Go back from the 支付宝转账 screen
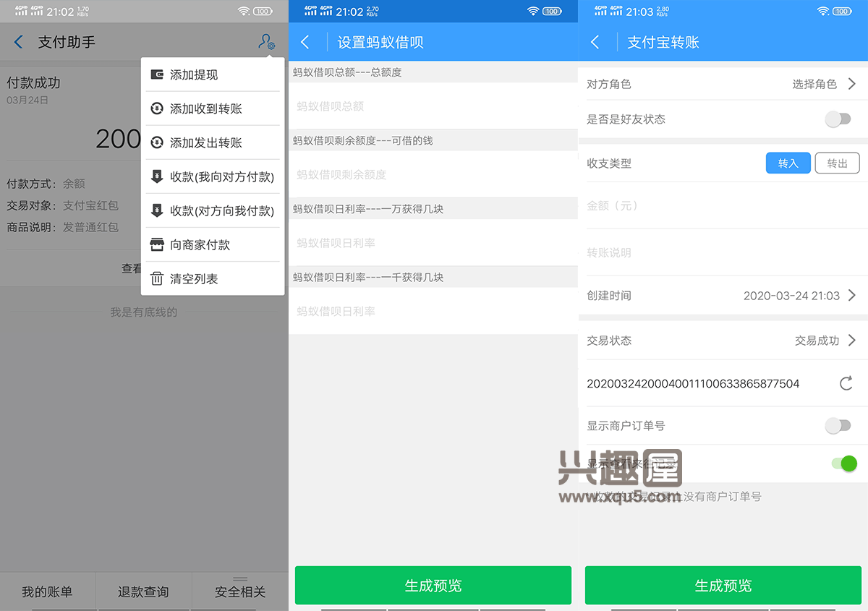The height and width of the screenshot is (611, 868). pyautogui.click(x=595, y=43)
